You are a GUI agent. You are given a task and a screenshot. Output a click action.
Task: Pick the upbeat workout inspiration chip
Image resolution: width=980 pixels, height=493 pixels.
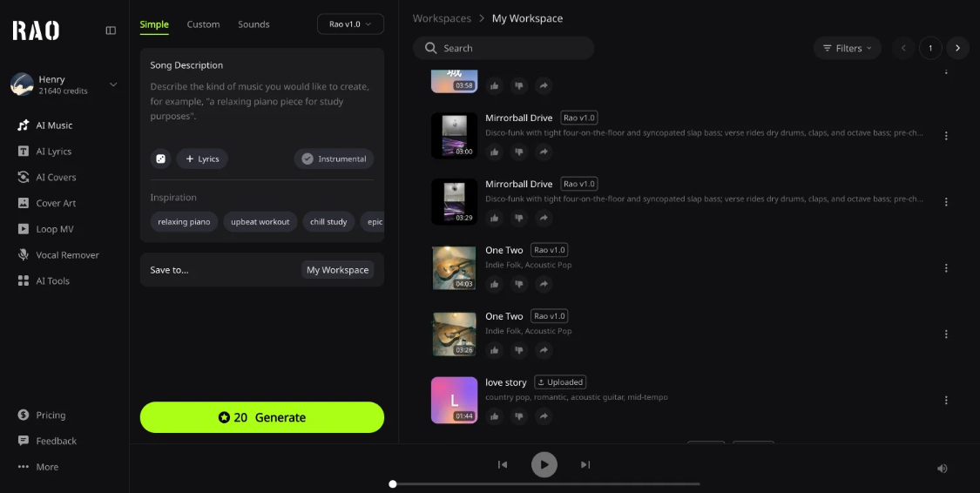[260, 222]
